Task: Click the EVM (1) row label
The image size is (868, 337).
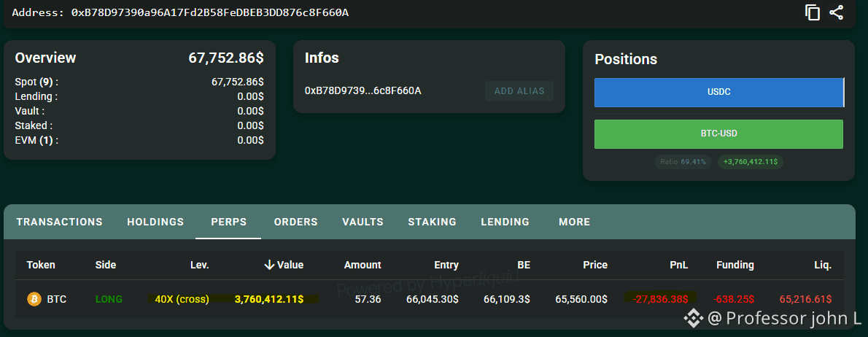Action: [36, 140]
